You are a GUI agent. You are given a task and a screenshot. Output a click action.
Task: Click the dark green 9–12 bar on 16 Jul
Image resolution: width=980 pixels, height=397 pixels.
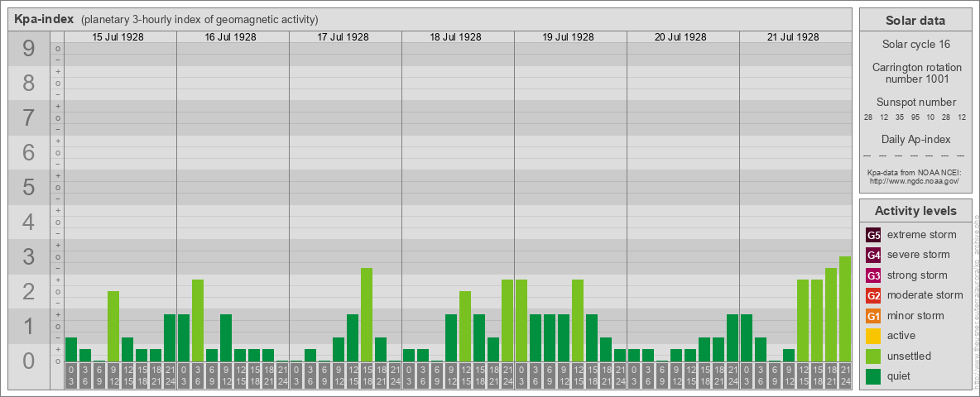pos(226,337)
